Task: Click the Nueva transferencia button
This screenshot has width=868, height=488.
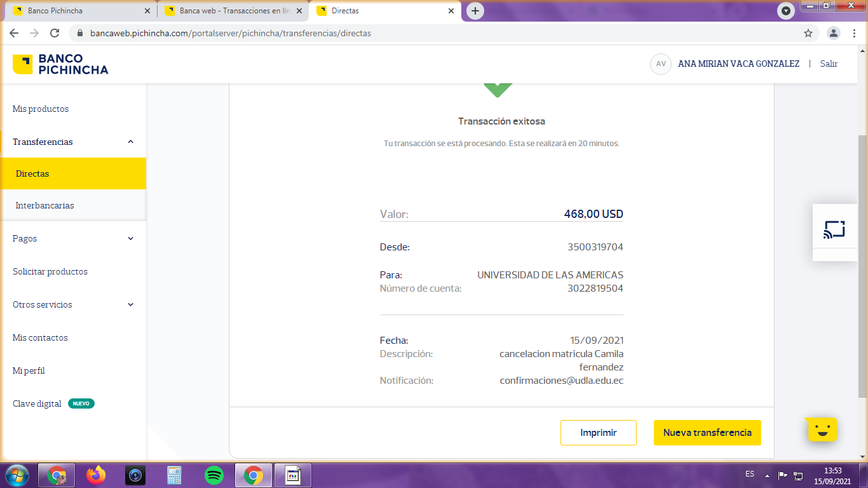Action: [707, 433]
